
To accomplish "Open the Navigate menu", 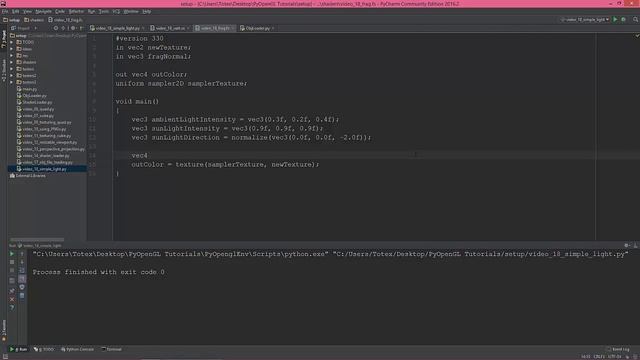I will (43, 11).
